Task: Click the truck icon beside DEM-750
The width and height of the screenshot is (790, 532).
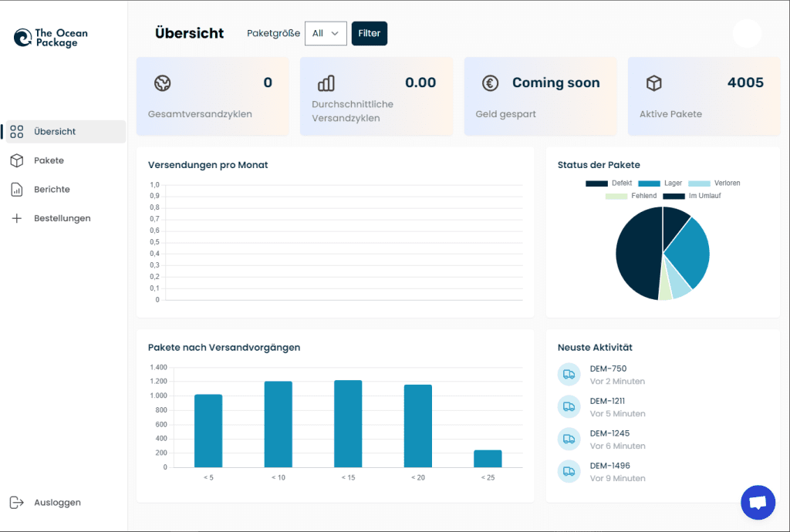Action: pos(569,375)
